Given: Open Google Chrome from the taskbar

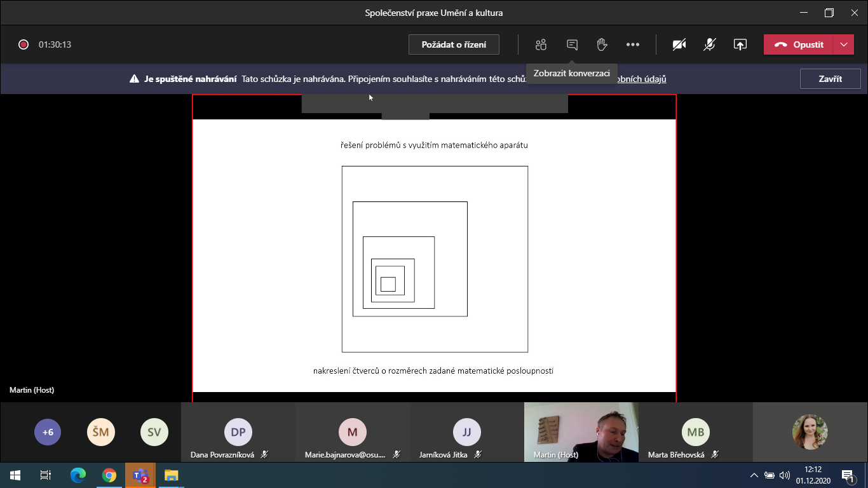Looking at the screenshot, I should pyautogui.click(x=109, y=475).
